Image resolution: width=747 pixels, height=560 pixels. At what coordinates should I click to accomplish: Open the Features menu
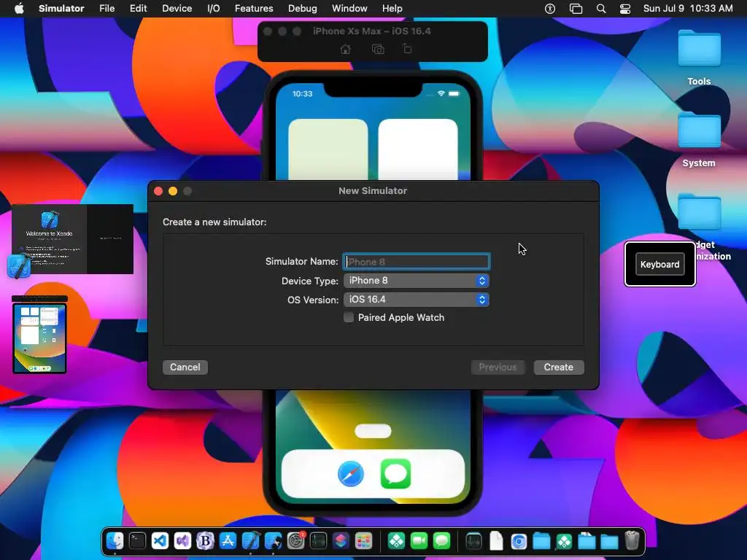(x=254, y=9)
